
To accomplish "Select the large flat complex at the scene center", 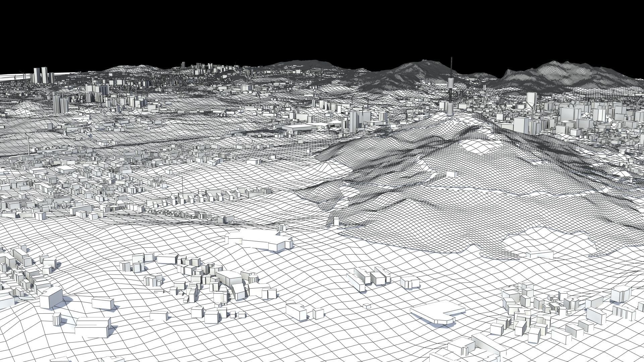I will (258, 239).
